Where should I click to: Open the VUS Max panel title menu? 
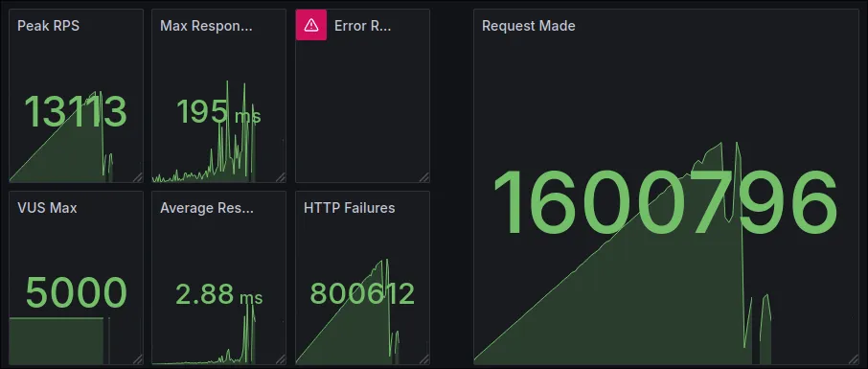click(47, 208)
